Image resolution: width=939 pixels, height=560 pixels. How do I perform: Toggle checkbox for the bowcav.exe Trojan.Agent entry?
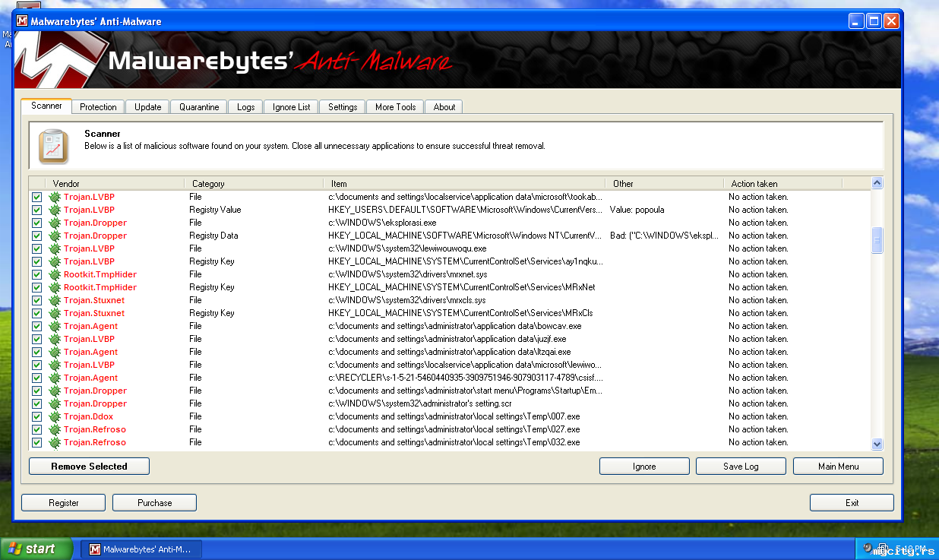pyautogui.click(x=36, y=326)
